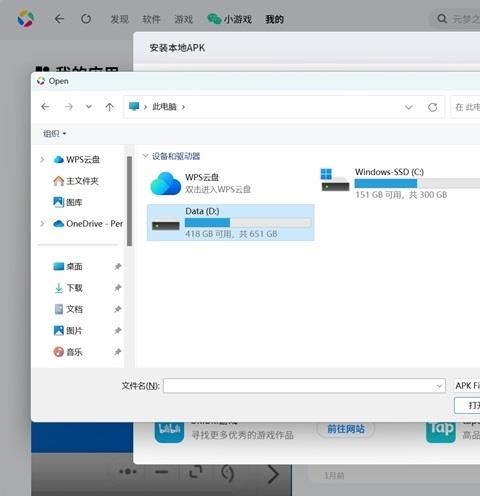Click the minus icon in bottom toolbar
The width and height of the screenshot is (480, 496).
(x=162, y=472)
